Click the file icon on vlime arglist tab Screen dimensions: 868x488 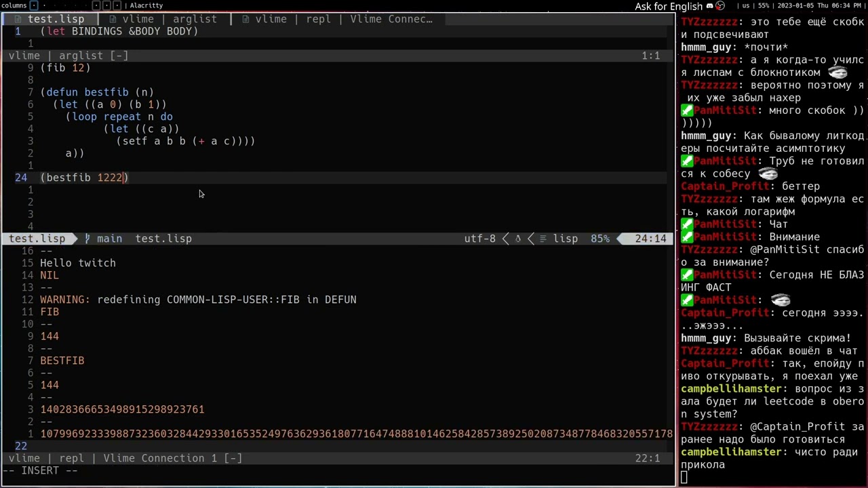113,19
